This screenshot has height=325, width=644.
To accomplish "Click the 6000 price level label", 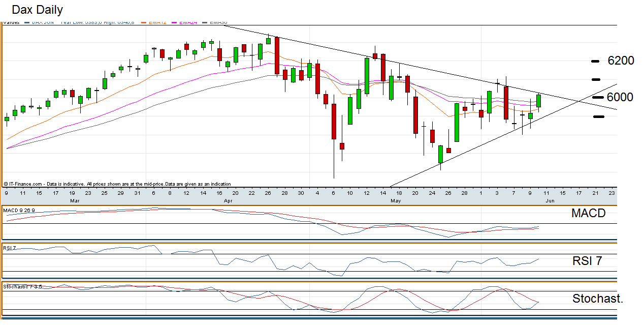I will (620, 97).
